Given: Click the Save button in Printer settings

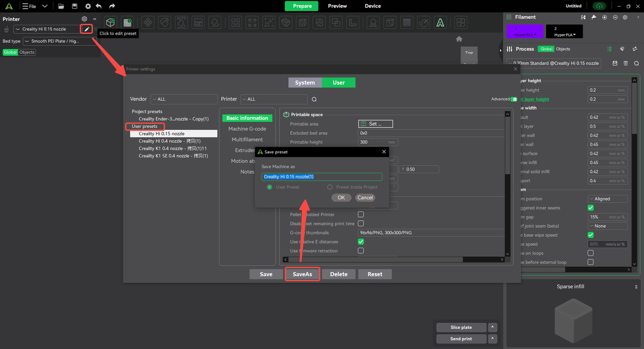Looking at the screenshot, I should pyautogui.click(x=266, y=274).
